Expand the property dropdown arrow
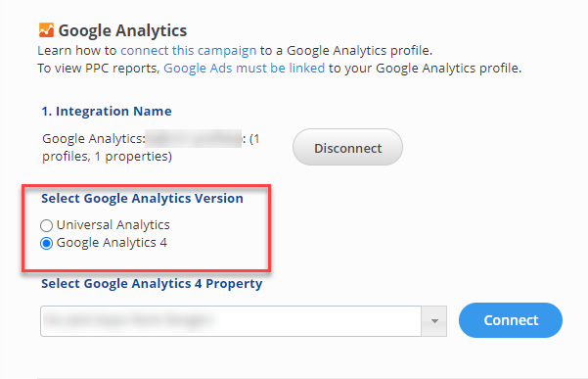 (x=434, y=321)
